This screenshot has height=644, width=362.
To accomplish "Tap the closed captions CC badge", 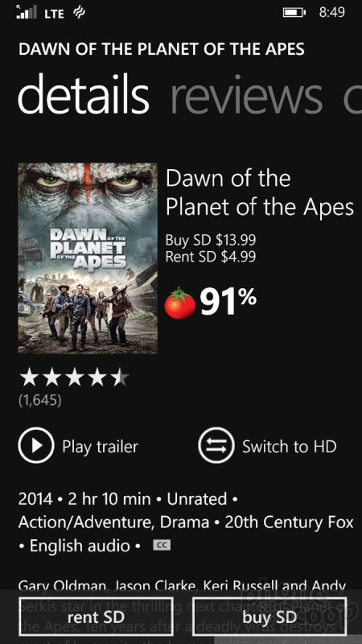I will coord(162,546).
